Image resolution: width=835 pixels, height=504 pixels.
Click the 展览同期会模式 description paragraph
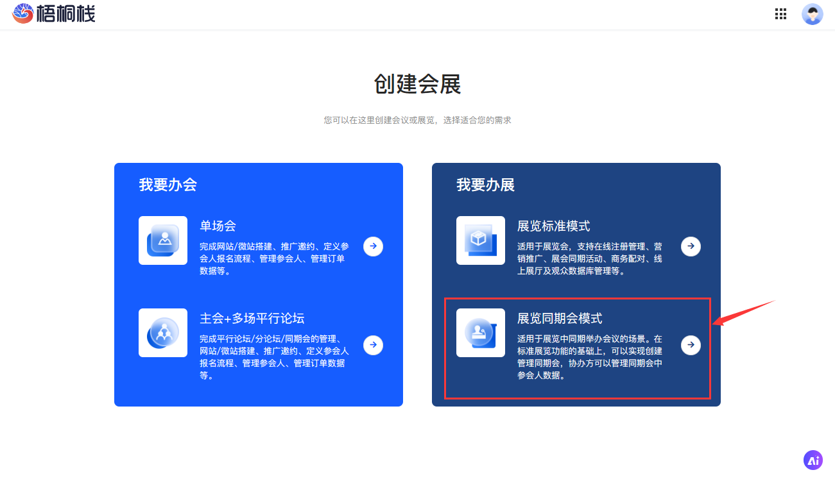(x=589, y=357)
